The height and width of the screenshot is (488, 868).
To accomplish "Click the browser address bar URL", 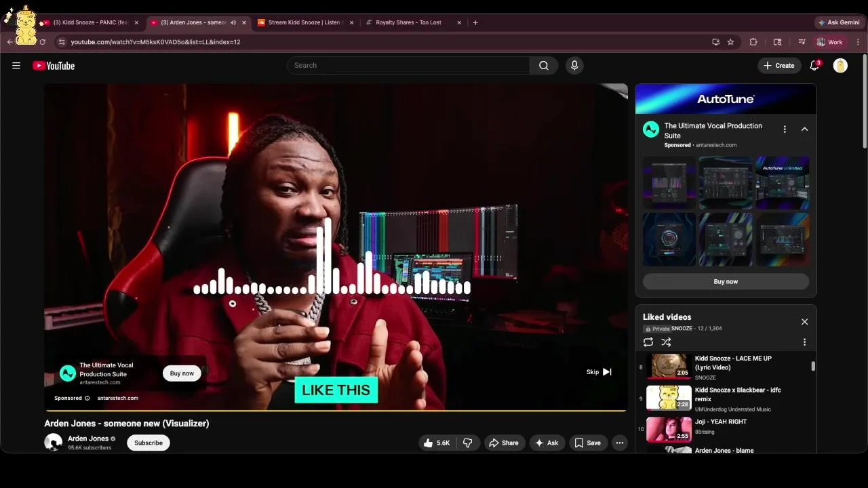I will click(x=155, y=42).
